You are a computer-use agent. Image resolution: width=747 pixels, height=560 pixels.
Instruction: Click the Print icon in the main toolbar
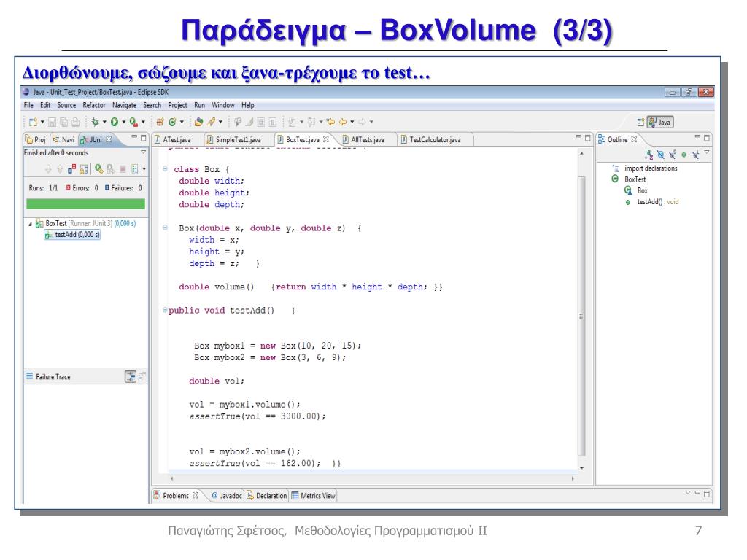(75, 122)
